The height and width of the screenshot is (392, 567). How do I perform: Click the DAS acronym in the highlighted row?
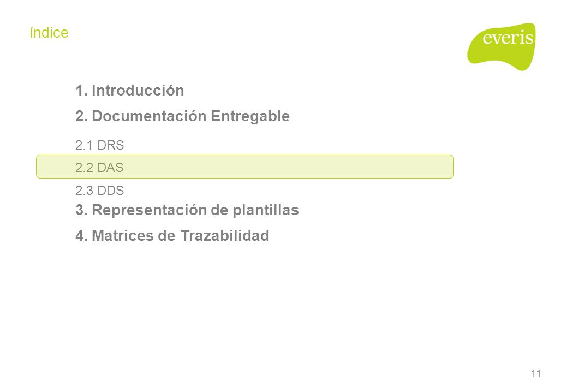pyautogui.click(x=111, y=168)
